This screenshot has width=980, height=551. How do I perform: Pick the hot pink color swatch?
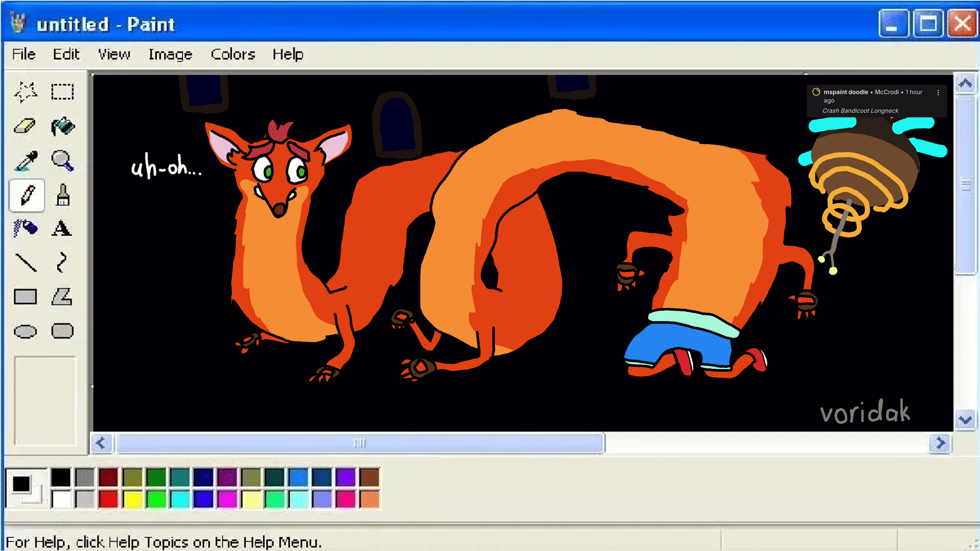pyautogui.click(x=346, y=499)
